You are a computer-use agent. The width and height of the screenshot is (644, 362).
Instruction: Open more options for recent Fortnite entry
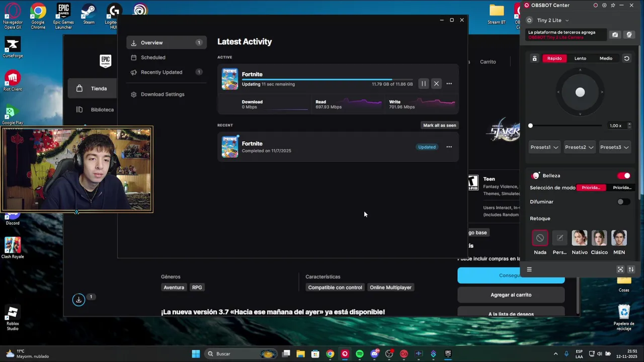pos(449,147)
